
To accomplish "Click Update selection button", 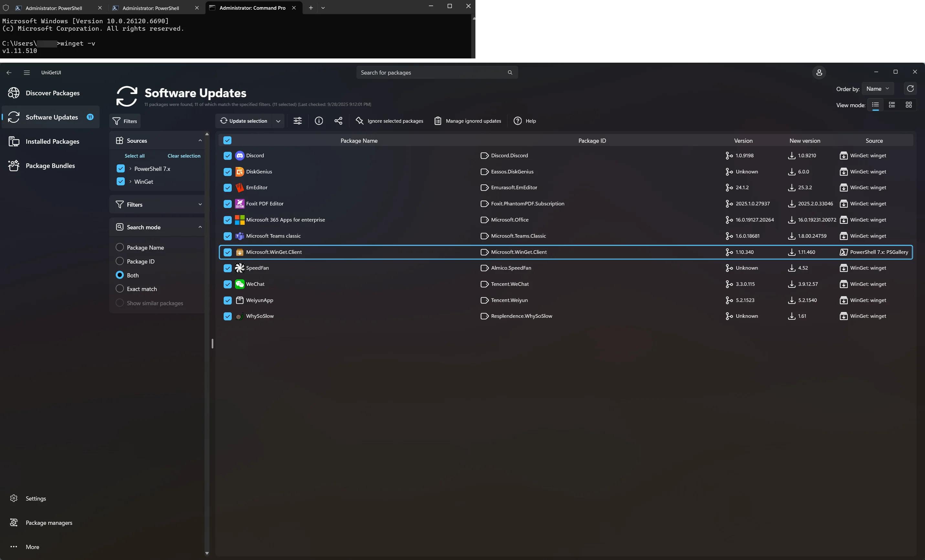I will click(x=244, y=121).
